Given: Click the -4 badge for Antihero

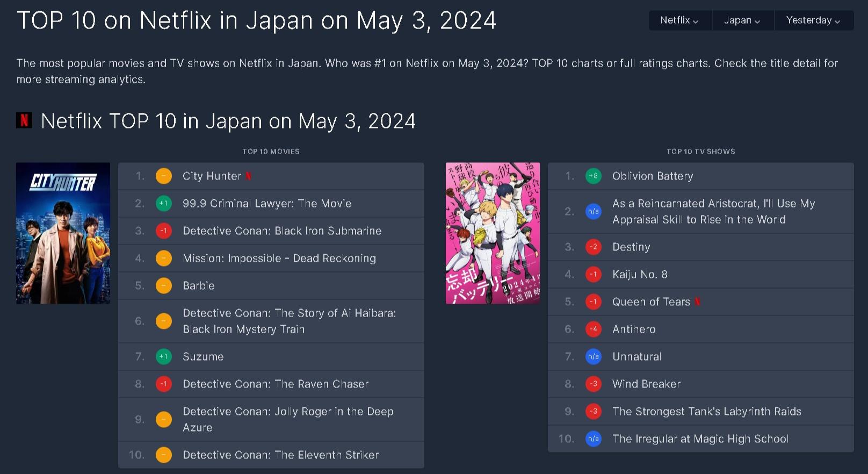Looking at the screenshot, I should 594,329.
